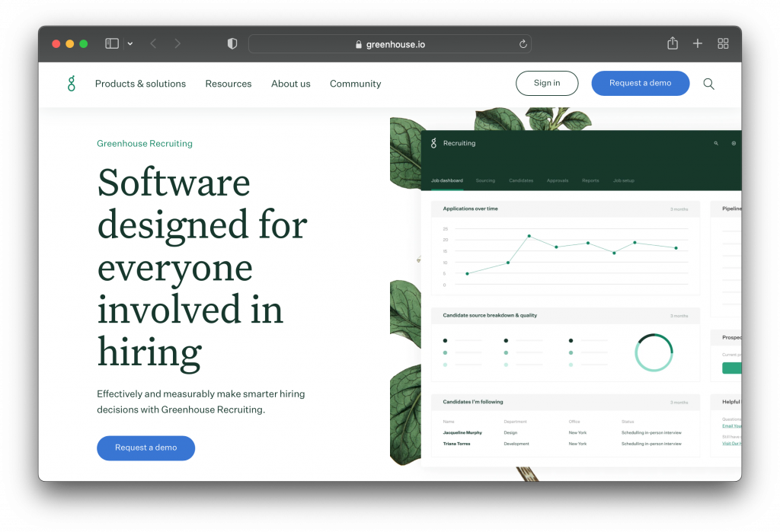Screen dimensions: 780x532
Task: Click the Status column header
Action: click(x=628, y=422)
